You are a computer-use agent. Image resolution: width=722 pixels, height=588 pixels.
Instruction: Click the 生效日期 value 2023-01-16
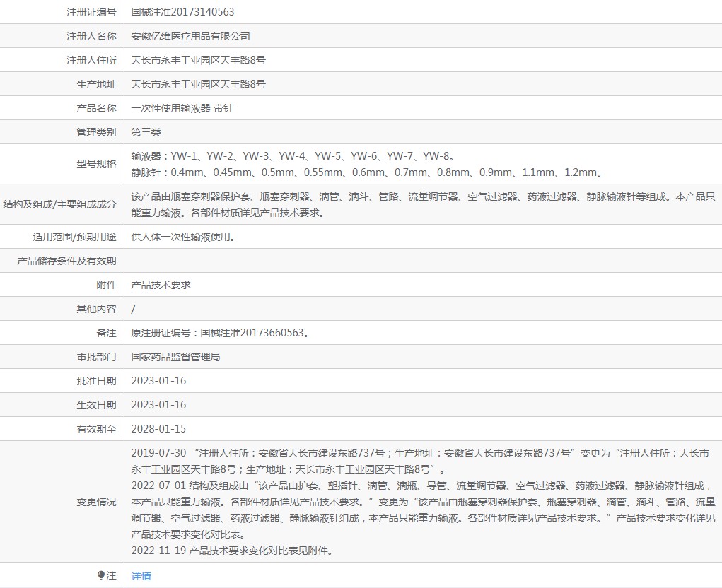click(x=159, y=405)
